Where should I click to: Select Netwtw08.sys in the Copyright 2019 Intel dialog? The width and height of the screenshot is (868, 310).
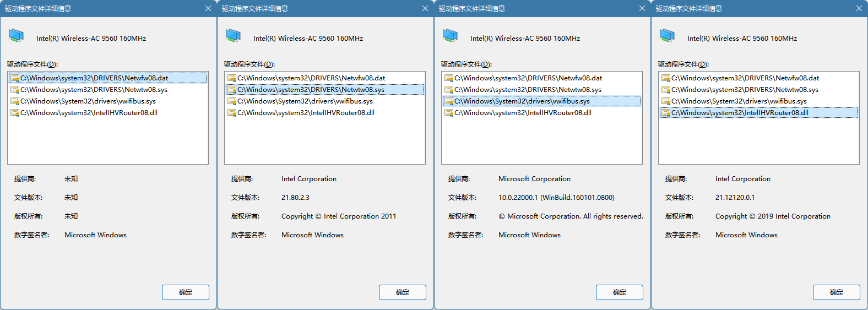(745, 90)
